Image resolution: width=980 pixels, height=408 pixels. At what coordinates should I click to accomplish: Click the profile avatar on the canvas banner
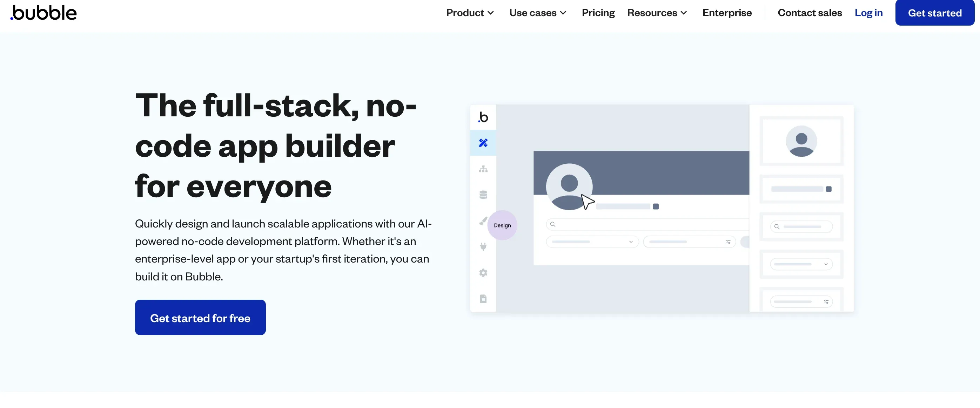pos(569,187)
